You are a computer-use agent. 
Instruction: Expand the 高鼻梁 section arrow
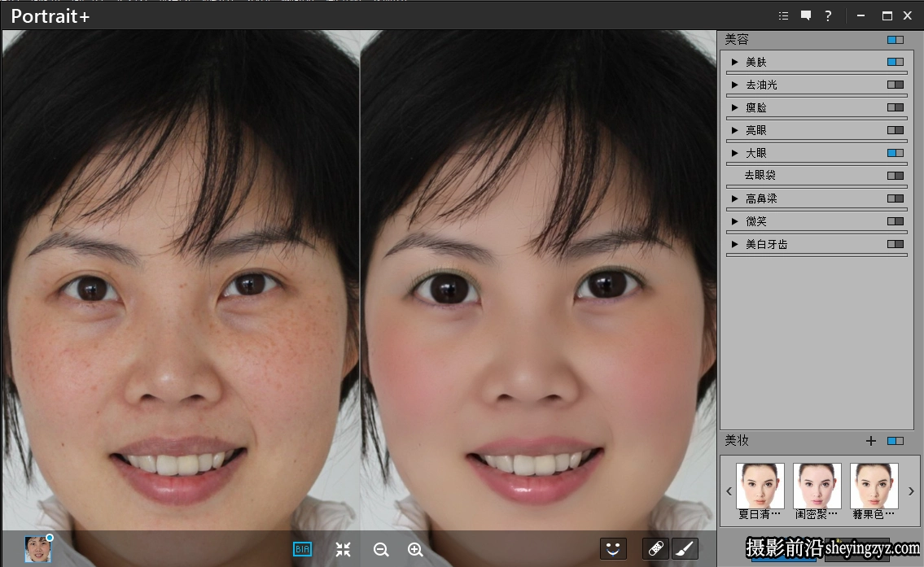point(734,198)
